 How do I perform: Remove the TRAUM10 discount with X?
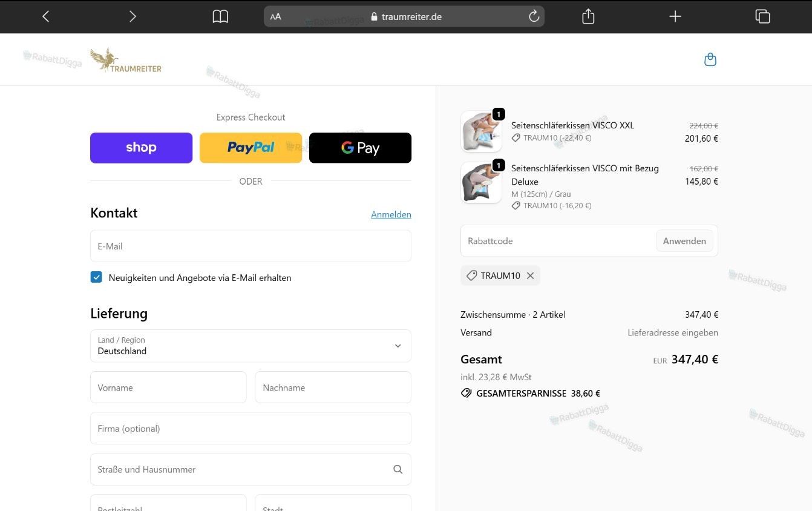[x=530, y=275]
